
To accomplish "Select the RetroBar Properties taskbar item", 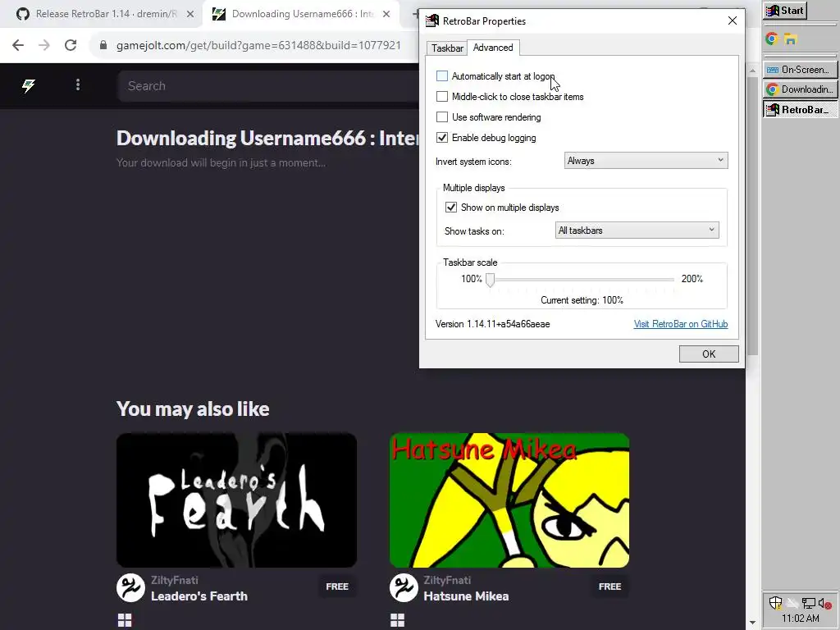I will (x=800, y=110).
